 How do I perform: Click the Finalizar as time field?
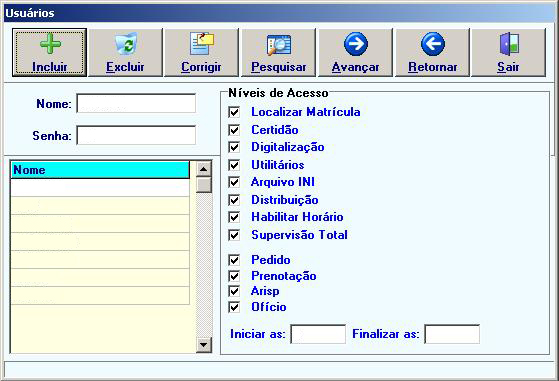452,334
